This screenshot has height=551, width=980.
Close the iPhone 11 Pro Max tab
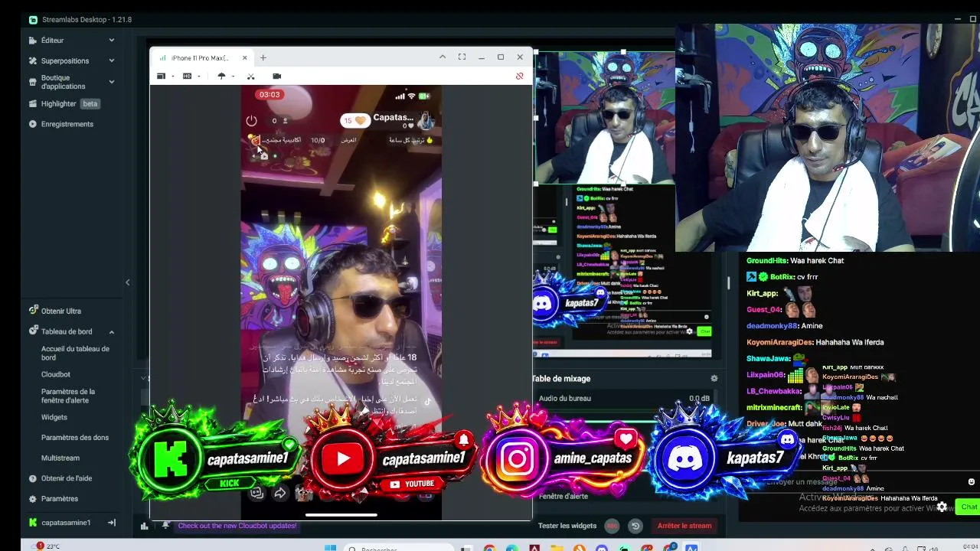(x=245, y=57)
